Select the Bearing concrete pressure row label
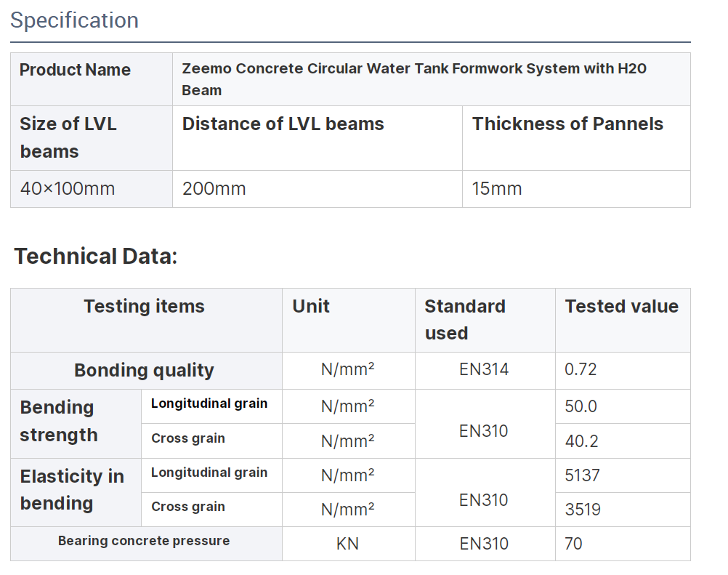The height and width of the screenshot is (575, 728). [x=144, y=541]
